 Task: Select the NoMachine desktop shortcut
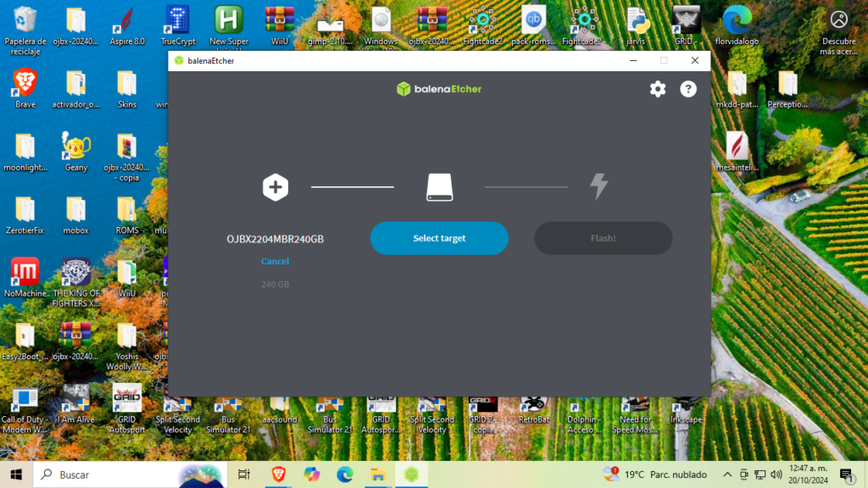[25, 278]
